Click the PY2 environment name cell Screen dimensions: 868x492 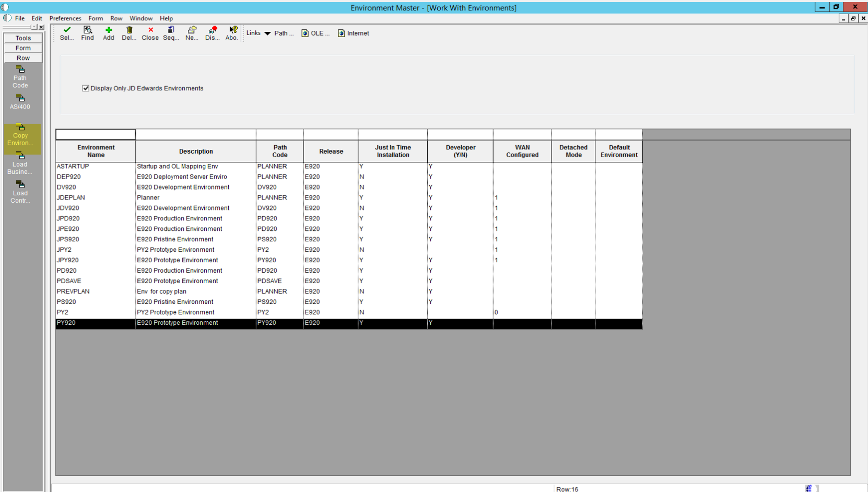pos(95,312)
